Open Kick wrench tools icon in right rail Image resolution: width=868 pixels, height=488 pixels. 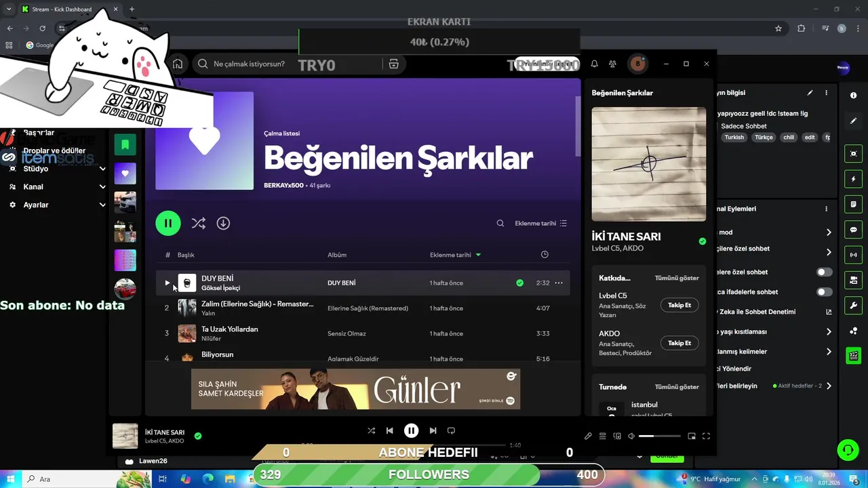coord(854,306)
